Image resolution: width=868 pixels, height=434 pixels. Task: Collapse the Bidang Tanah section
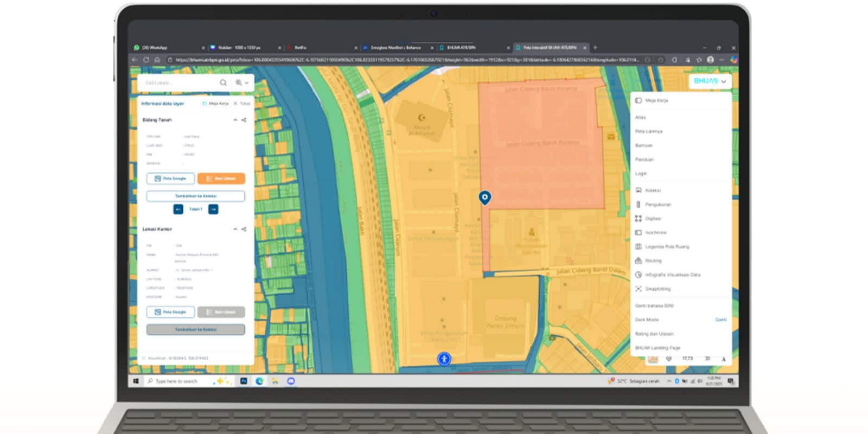[x=235, y=120]
